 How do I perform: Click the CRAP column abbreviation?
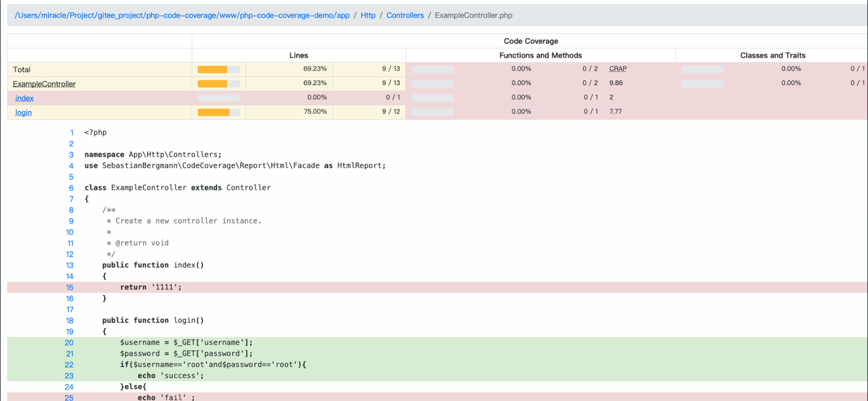pyautogui.click(x=618, y=69)
